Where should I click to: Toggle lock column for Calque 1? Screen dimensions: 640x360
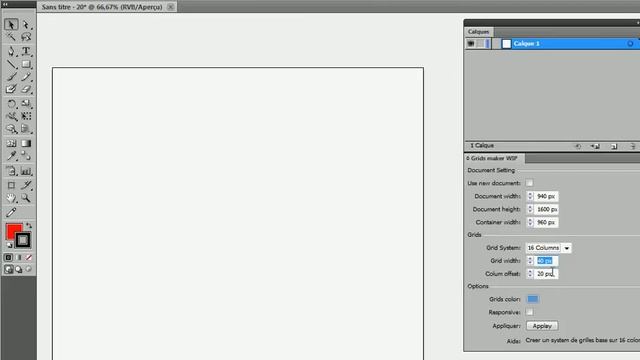click(480, 44)
